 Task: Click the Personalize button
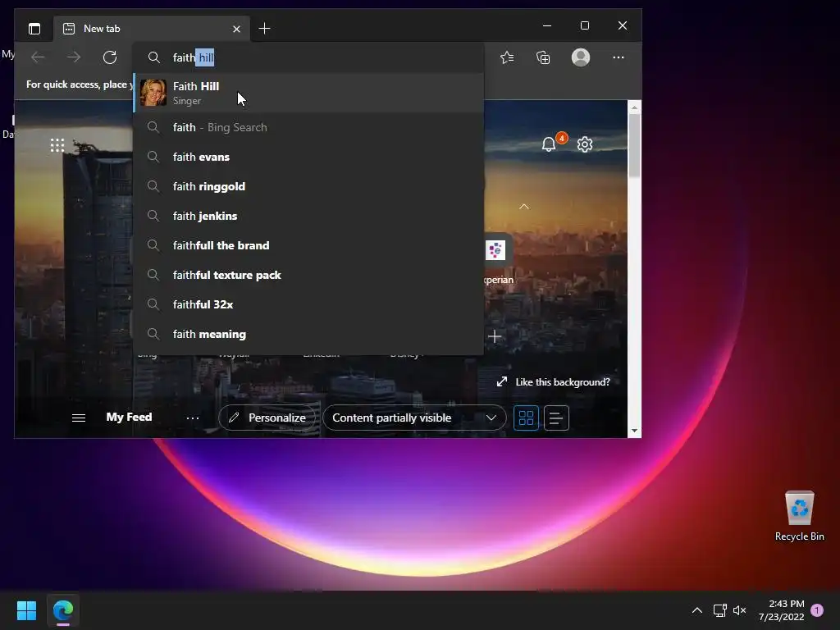267,418
